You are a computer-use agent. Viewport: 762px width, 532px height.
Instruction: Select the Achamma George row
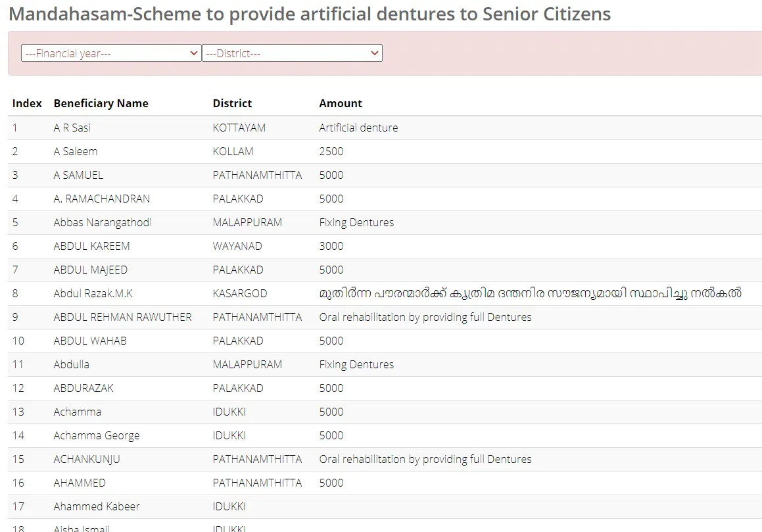tap(97, 435)
